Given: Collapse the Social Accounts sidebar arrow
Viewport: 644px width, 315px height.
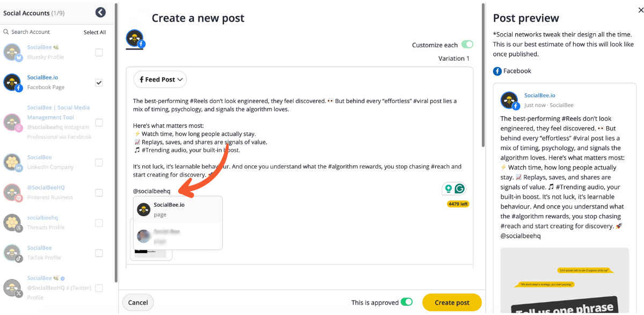Looking at the screenshot, I should (x=100, y=12).
